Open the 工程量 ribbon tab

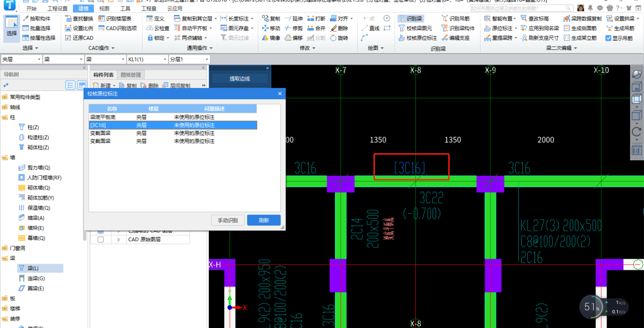[149, 8]
